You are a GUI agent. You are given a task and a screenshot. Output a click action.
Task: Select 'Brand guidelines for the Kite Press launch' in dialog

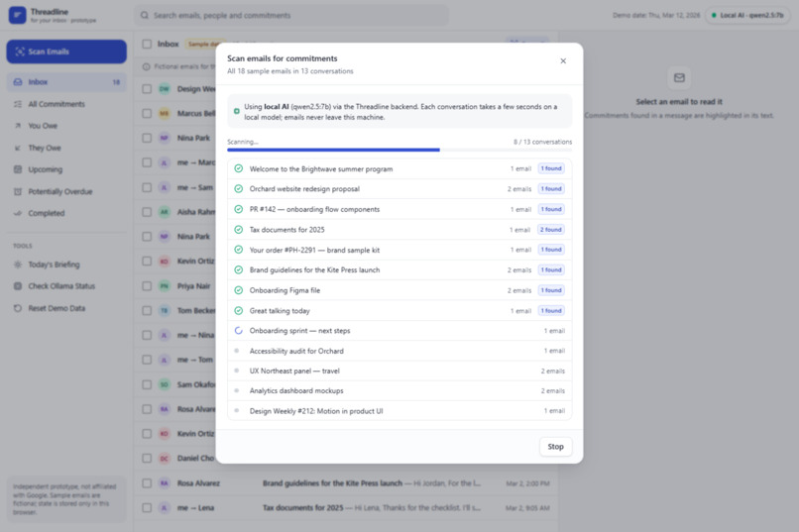point(399,269)
